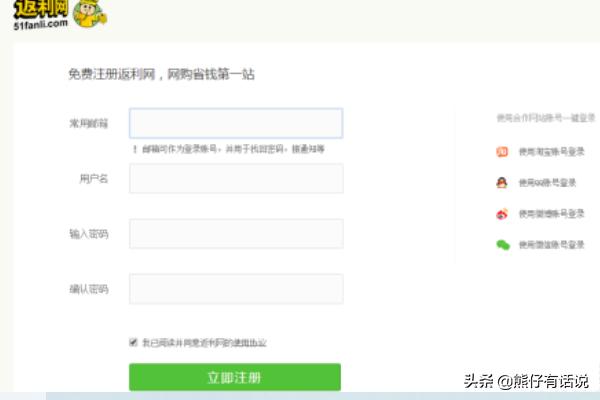This screenshot has width=600, height=400.
Task: Focus the 用户名 username input field
Action: tap(236, 178)
